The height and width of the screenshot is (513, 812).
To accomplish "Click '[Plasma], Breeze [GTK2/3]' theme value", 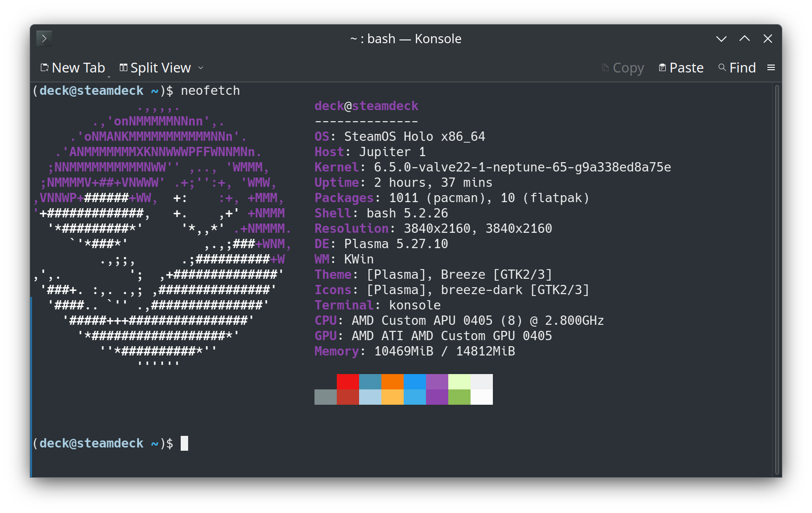I will tap(459, 275).
